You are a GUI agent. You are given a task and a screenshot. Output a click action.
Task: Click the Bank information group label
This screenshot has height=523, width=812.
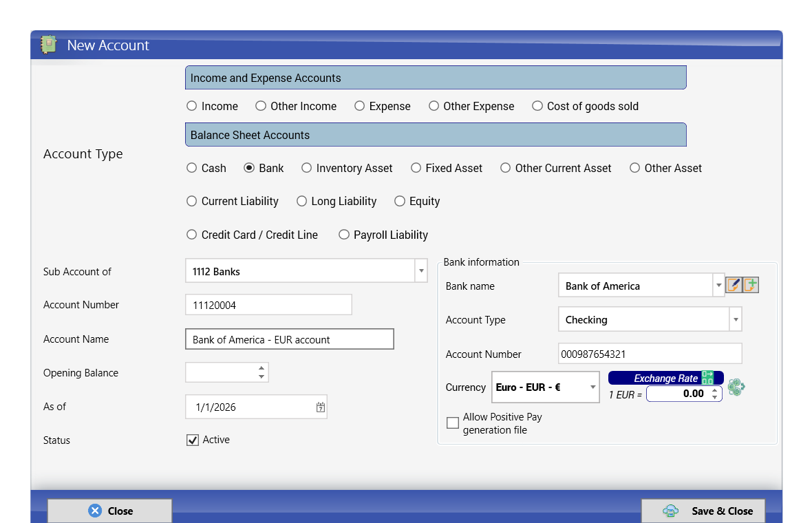click(481, 262)
